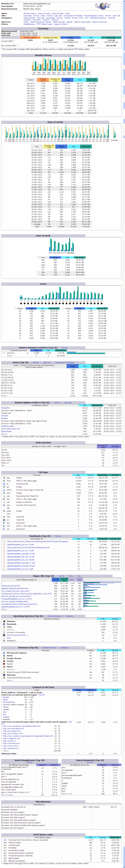Viewport: 125px width, 868px height.
Task: Click the MS Internet Explorer icon
Action: (4, 653)
